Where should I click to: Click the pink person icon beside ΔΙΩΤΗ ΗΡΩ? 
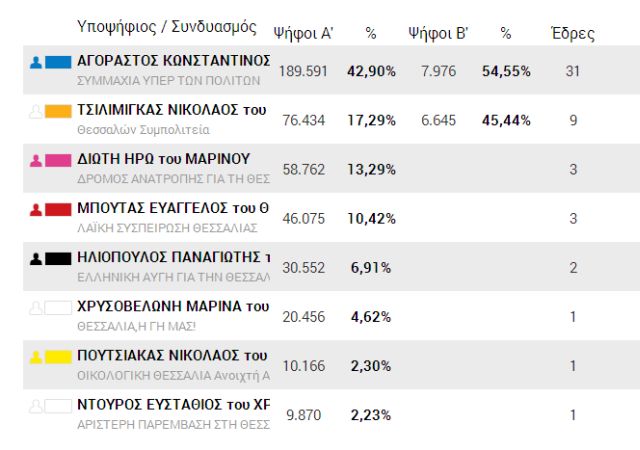[36, 160]
